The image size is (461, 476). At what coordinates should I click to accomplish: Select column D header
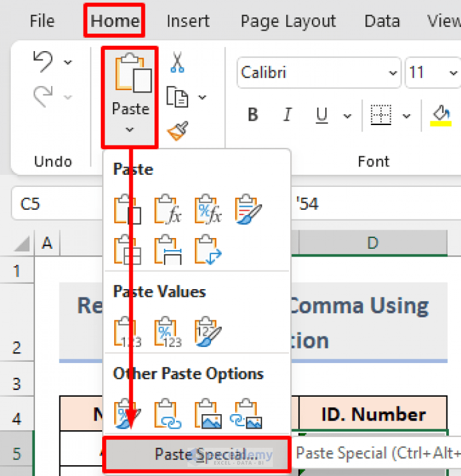pos(373,243)
